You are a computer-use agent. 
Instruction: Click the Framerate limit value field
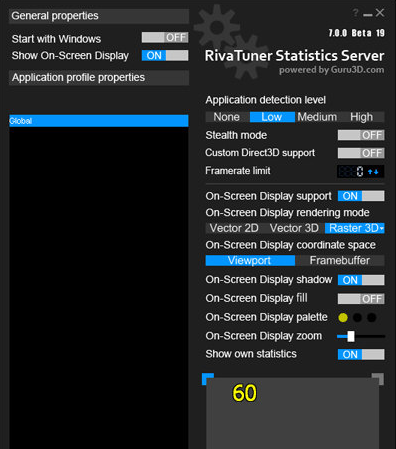pyautogui.click(x=351, y=171)
